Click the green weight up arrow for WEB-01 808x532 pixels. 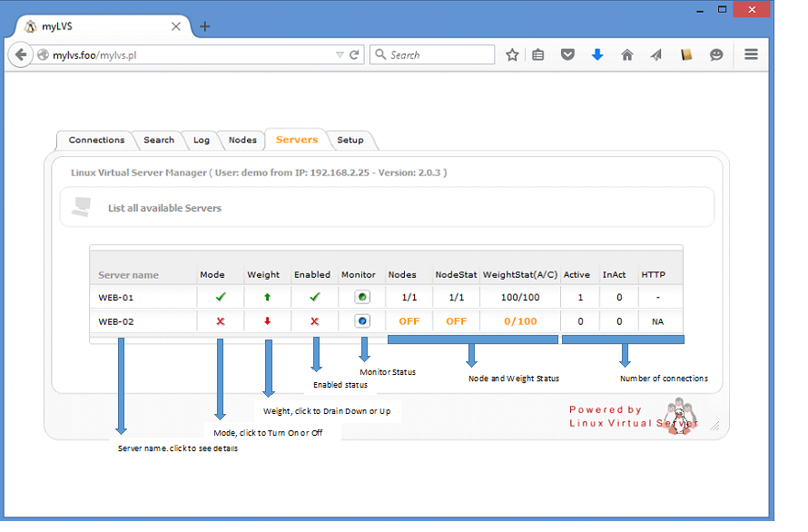tap(268, 297)
